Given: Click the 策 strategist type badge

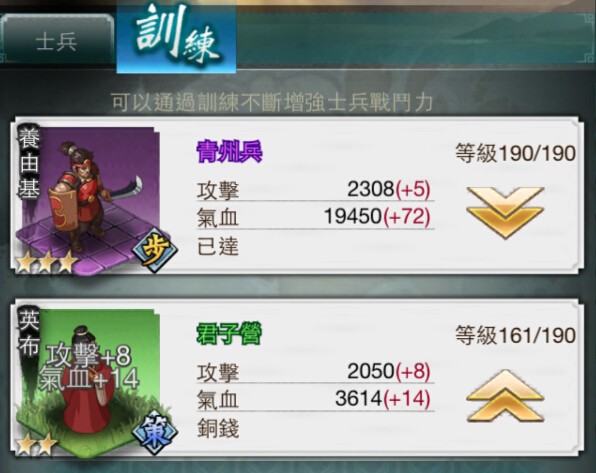Looking at the screenshot, I should [155, 433].
